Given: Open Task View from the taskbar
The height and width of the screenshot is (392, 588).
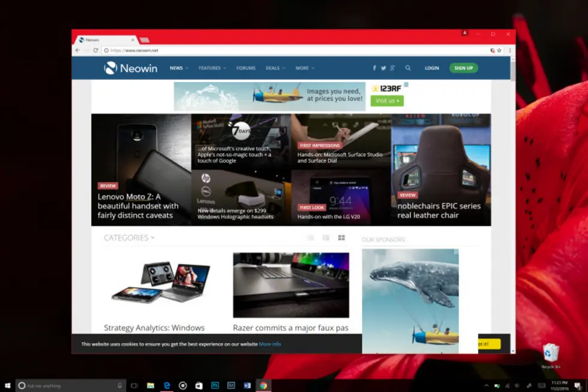Looking at the screenshot, I should coord(134,385).
